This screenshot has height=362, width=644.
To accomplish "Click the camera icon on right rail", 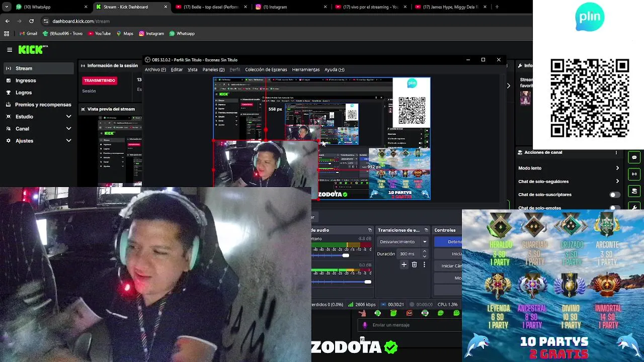I will 634,191.
